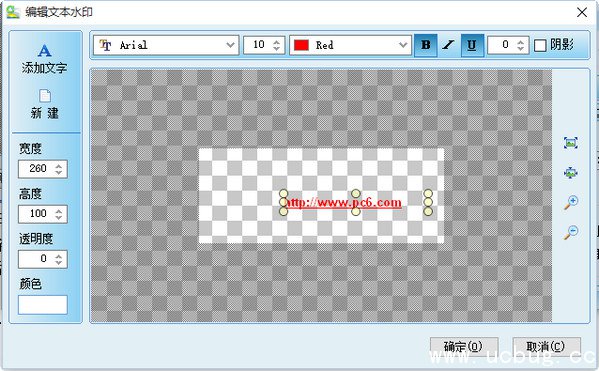Open the Red text color dropdown
599x371 pixels.
350,45
